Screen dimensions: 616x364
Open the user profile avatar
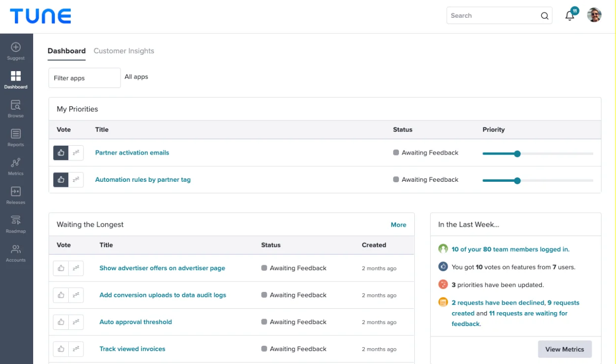(x=594, y=15)
